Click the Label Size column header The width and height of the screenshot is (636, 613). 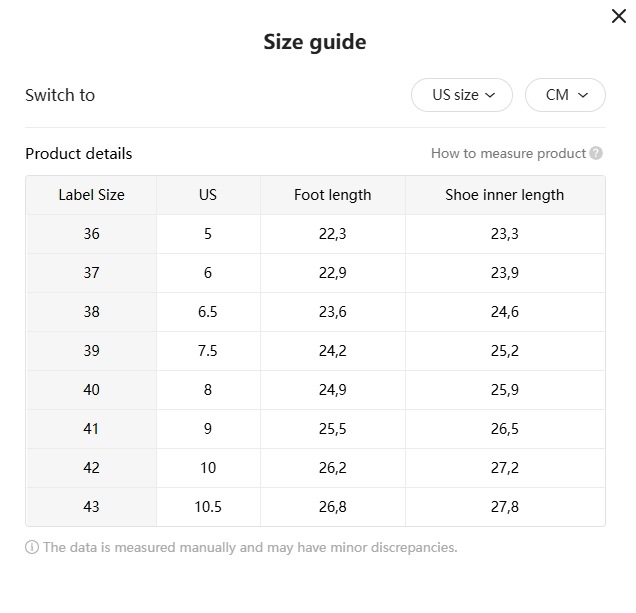pyautogui.click(x=91, y=195)
